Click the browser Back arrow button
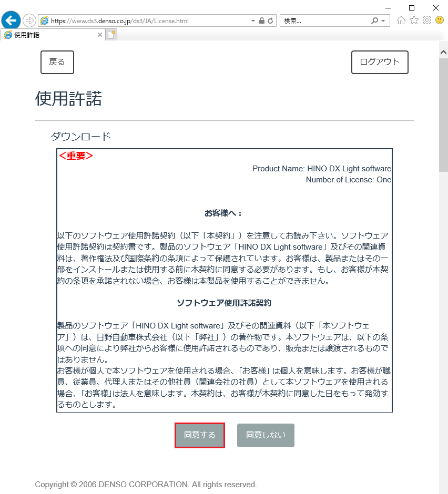448x494 pixels. coord(11,20)
